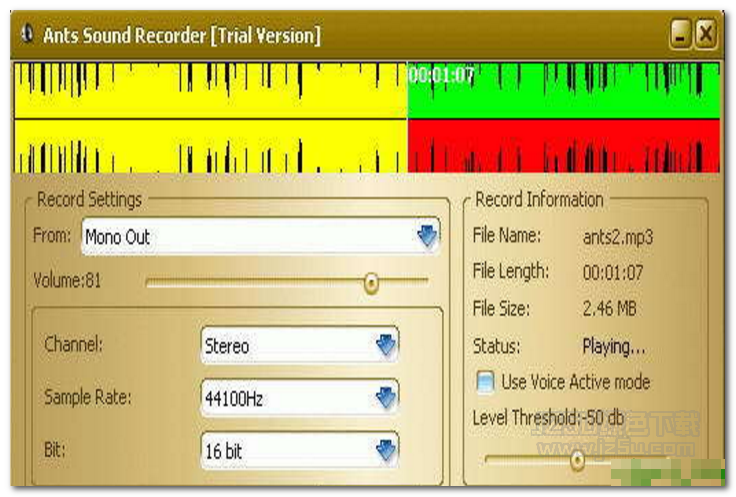This screenshot has width=736, height=497.
Task: Minimize the Ants Sound Recorder window
Action: pos(681,34)
